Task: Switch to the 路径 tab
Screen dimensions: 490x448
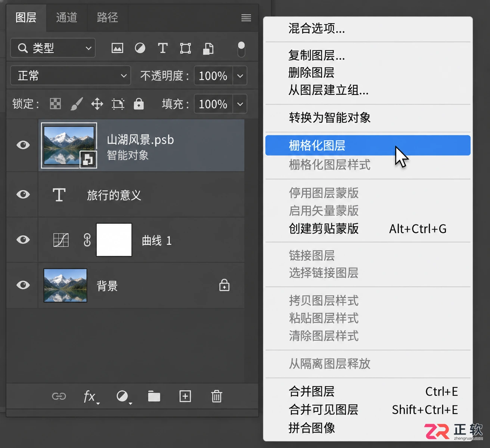Action: coord(108,18)
